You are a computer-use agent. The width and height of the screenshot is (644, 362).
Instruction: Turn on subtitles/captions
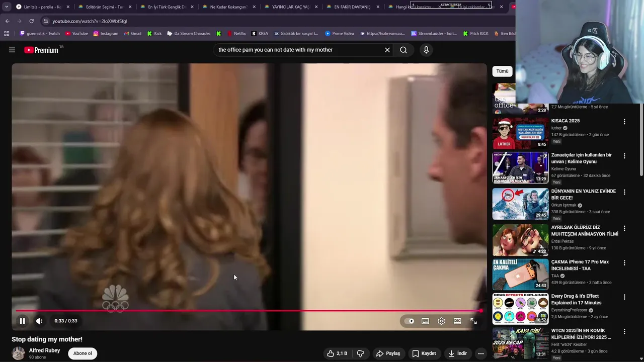coord(425,321)
